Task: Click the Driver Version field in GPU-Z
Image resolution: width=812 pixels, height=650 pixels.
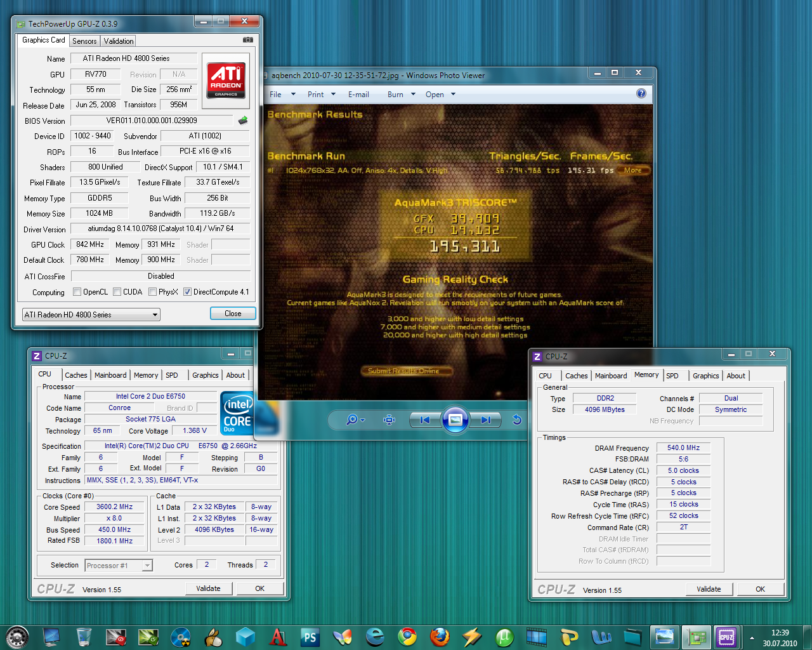Action: (x=160, y=229)
